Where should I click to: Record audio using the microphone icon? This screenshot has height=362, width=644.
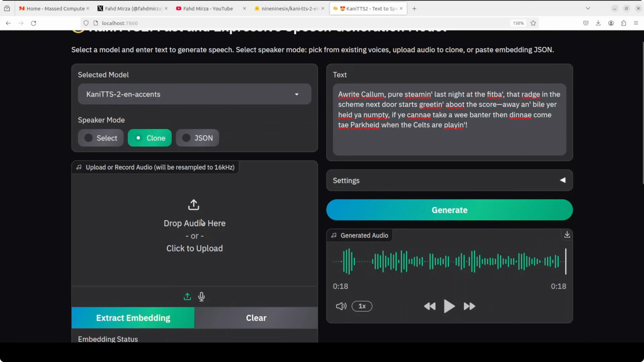pyautogui.click(x=201, y=297)
